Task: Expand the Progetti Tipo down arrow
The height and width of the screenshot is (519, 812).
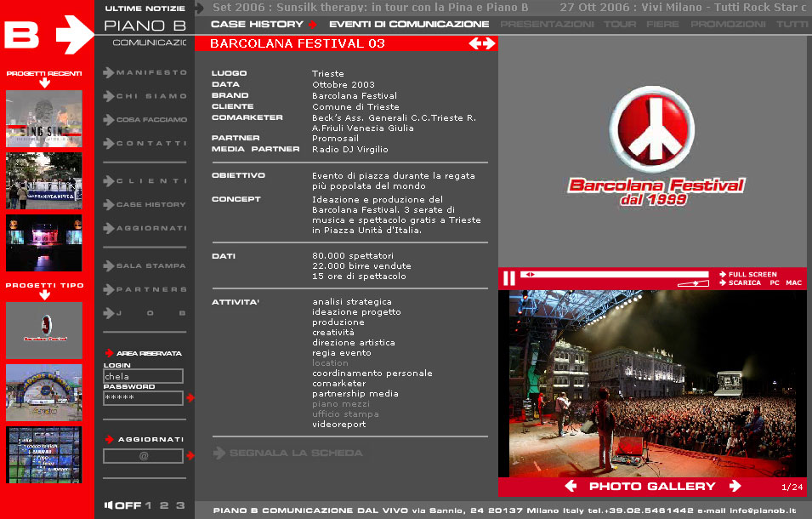Action: click(x=44, y=295)
